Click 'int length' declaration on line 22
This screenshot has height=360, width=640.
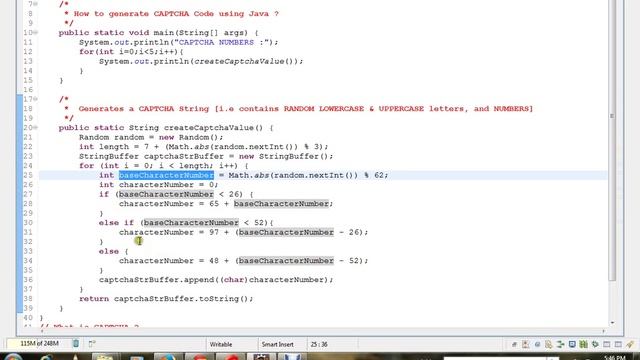coord(104,147)
